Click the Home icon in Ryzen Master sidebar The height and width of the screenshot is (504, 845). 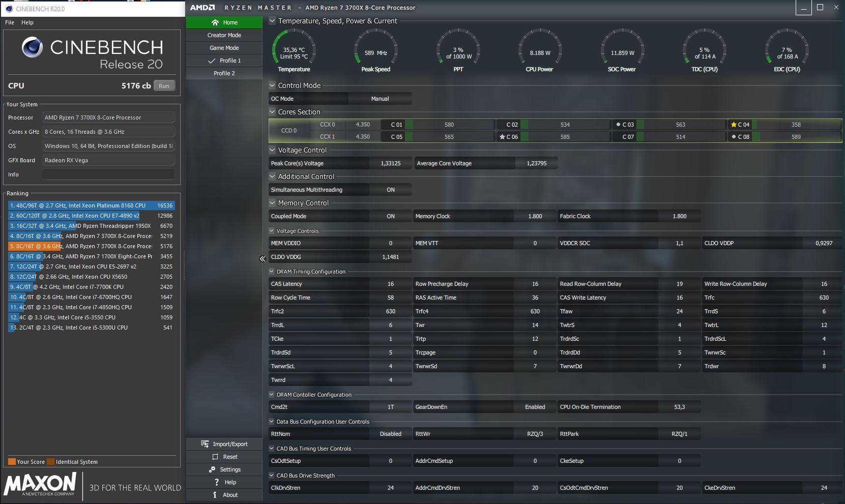pos(215,22)
